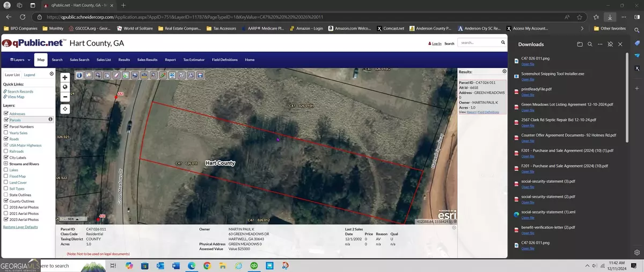
Task: Enable the Yearly Sales layer checkbox
Action: click(6, 133)
